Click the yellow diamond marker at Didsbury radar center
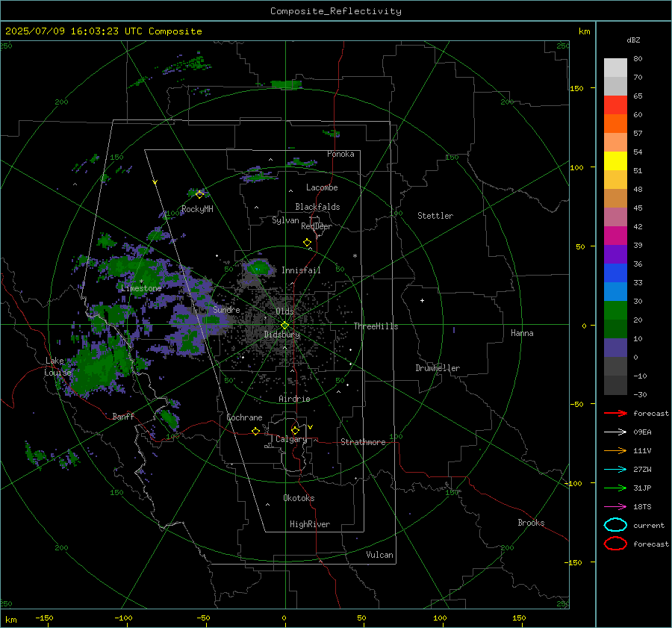Screen dimensions: 672x628 (x=284, y=326)
